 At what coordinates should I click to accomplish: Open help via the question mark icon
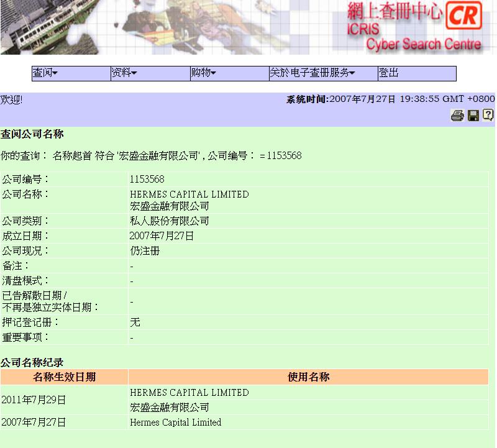(488, 114)
